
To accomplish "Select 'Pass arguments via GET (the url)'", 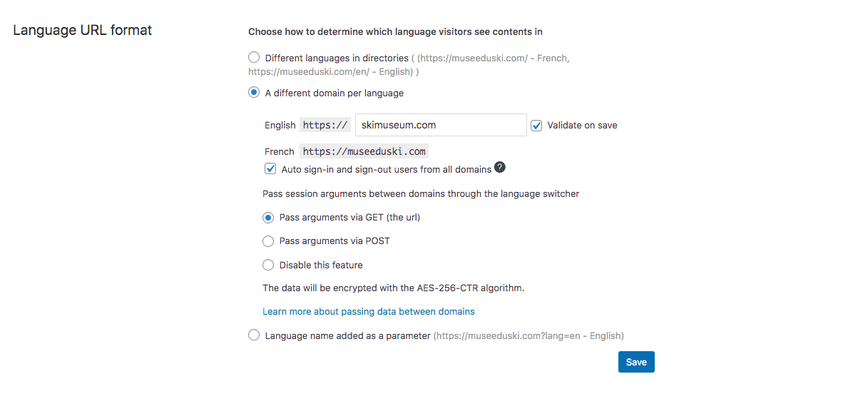I will pyautogui.click(x=268, y=217).
